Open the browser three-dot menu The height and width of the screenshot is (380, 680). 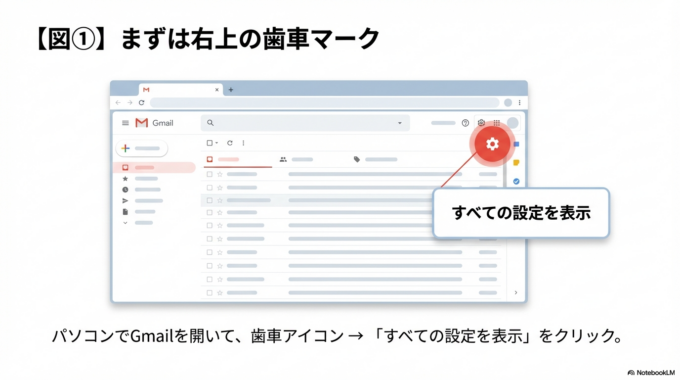[x=520, y=103]
